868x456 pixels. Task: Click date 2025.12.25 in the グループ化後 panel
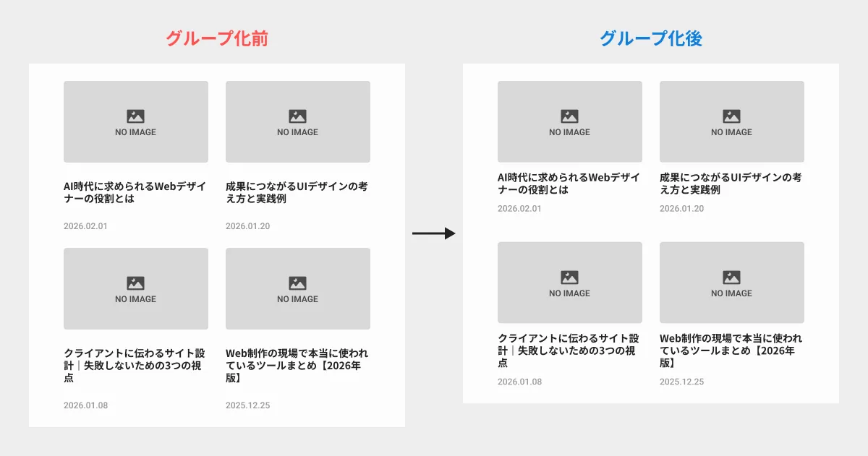(x=681, y=382)
